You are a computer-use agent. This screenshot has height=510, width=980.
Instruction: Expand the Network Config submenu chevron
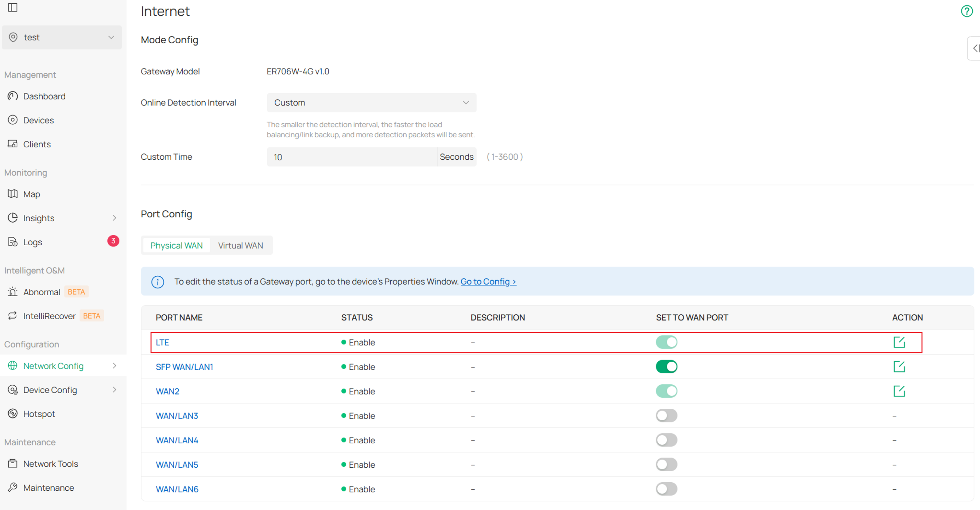pyautogui.click(x=114, y=365)
